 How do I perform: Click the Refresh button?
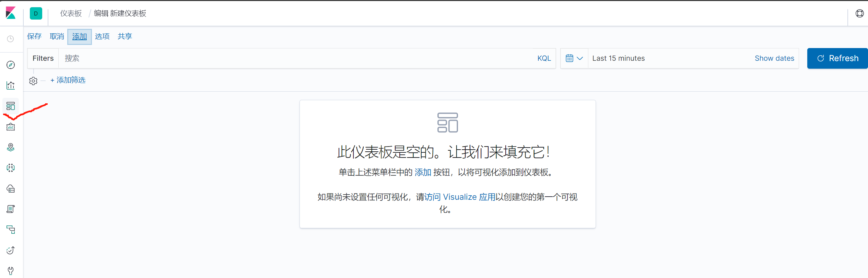[x=837, y=58]
